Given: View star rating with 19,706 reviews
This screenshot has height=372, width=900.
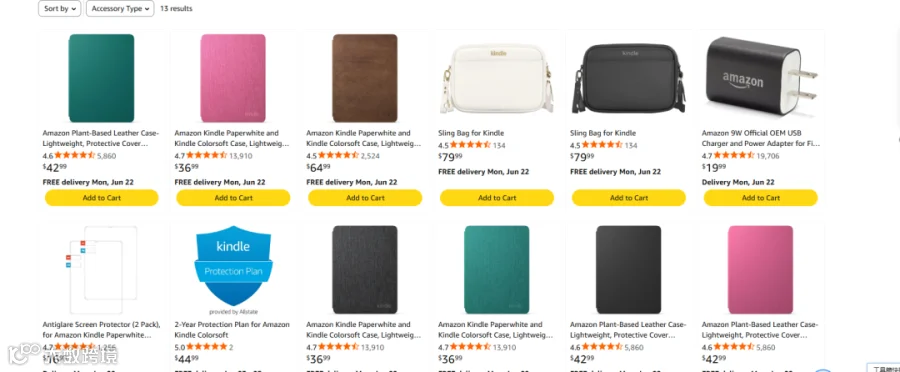Looking at the screenshot, I should point(734,156).
